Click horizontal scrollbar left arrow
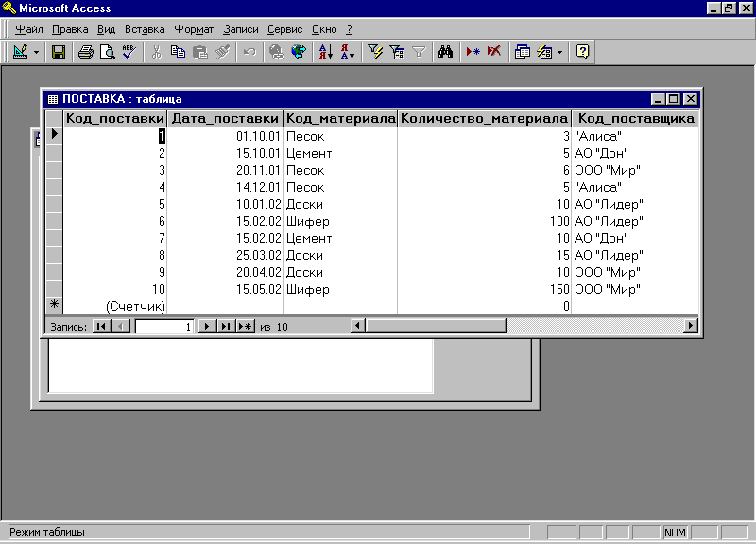 pos(357,326)
